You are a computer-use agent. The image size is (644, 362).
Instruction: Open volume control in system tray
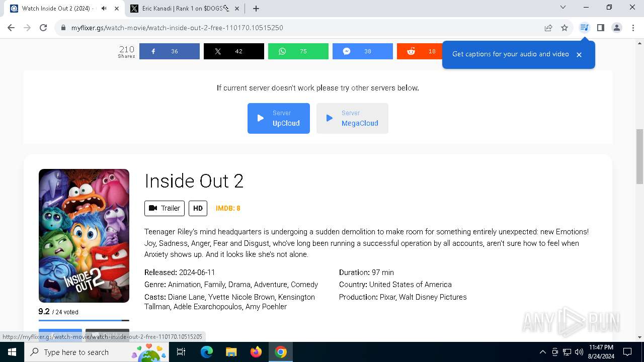tap(579, 352)
